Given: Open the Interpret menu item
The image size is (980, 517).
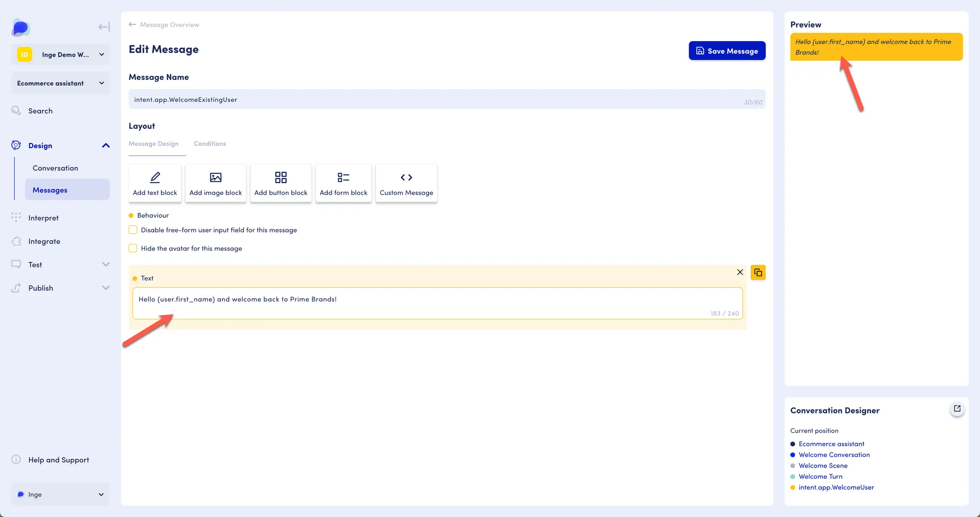Looking at the screenshot, I should pyautogui.click(x=43, y=218).
